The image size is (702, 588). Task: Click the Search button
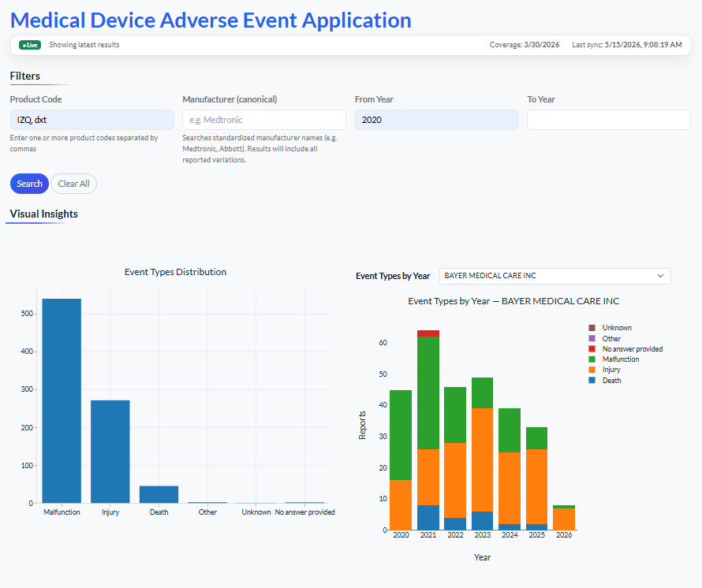click(x=29, y=184)
